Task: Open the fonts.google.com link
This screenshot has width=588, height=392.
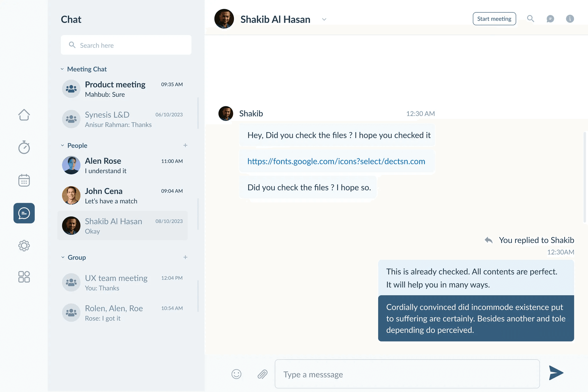Action: tap(336, 161)
